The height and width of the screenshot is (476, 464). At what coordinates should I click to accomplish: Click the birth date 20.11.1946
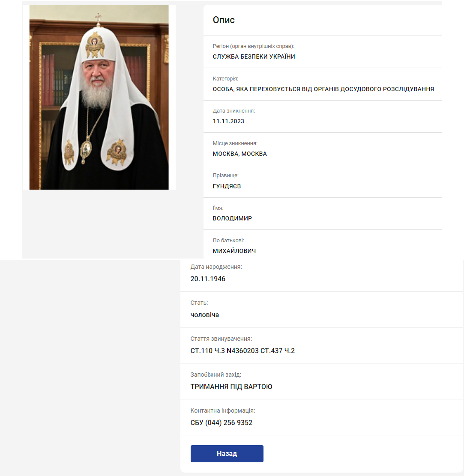(208, 279)
